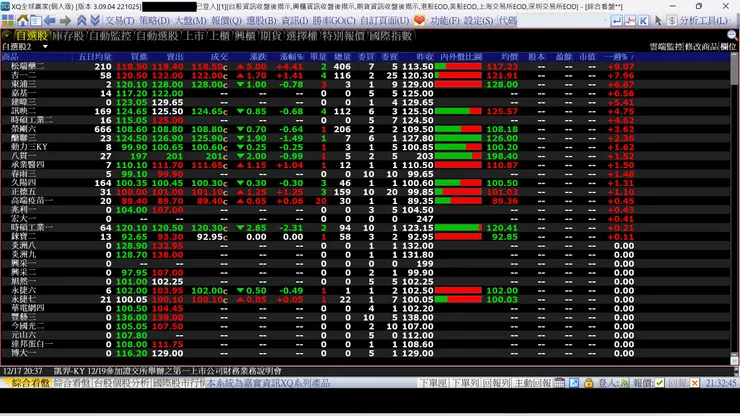Open the intraday trend chart icon

[630, 21]
